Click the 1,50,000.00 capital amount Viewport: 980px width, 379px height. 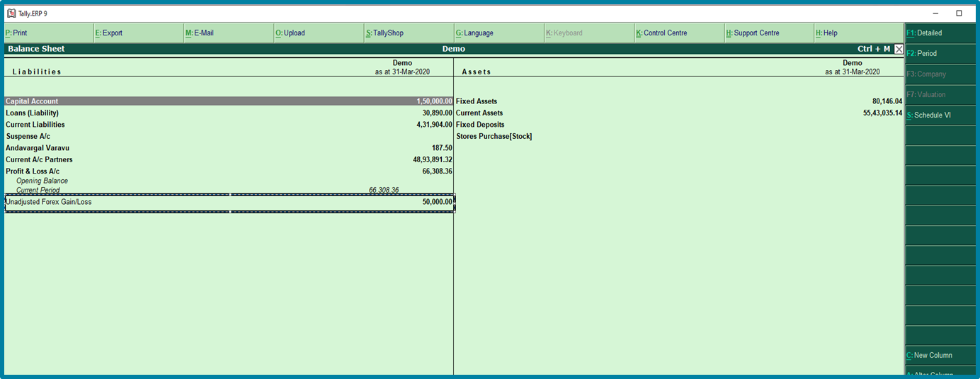coord(434,101)
